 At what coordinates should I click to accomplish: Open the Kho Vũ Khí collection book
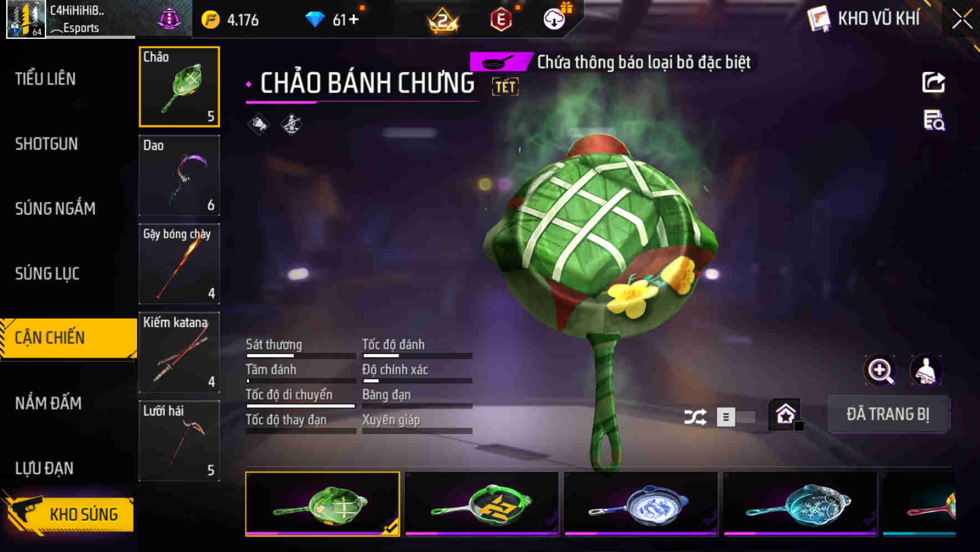(864, 18)
